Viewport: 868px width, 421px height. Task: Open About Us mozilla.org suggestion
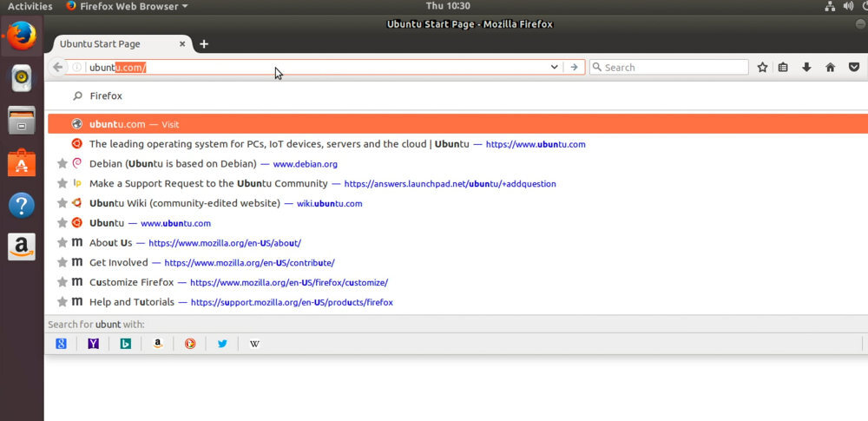point(457,243)
